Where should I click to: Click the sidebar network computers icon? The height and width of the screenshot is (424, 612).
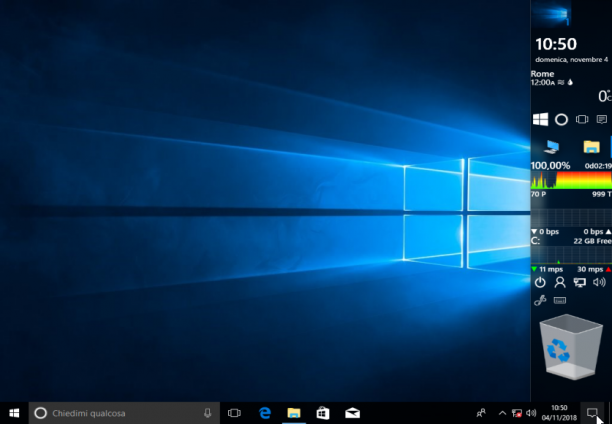(580, 282)
